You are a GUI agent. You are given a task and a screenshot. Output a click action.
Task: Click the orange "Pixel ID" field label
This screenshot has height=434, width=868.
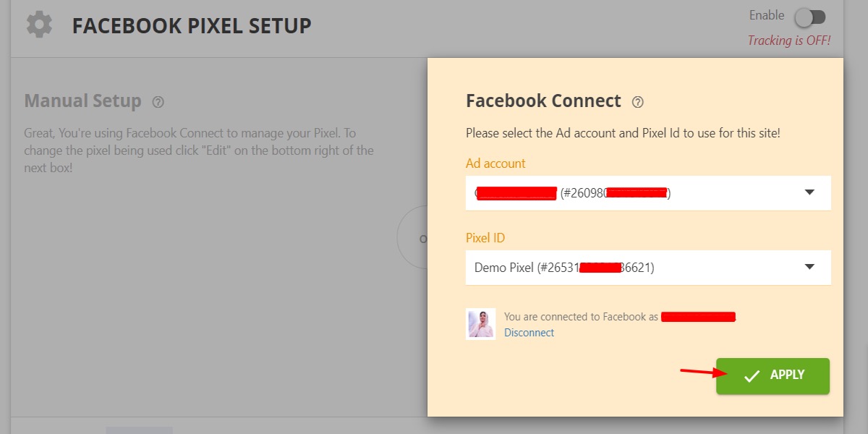point(486,237)
